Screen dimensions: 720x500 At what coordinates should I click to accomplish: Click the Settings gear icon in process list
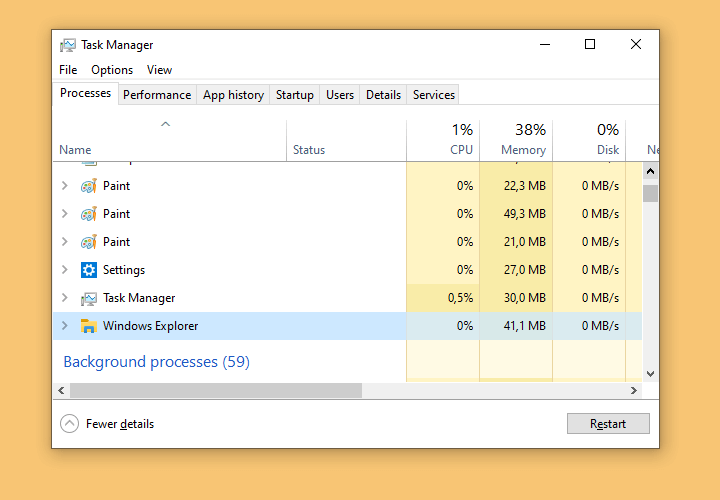89,270
